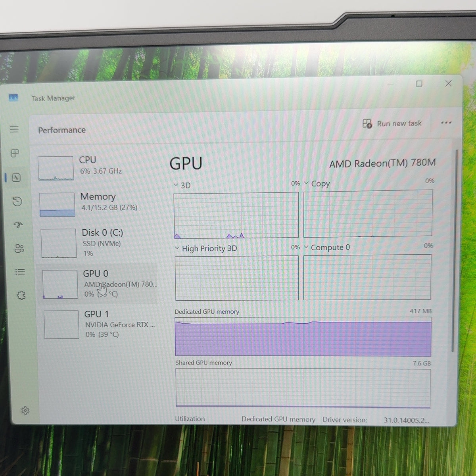
Task: Open the High Priority 3D engine dropdown
Action: (206, 248)
